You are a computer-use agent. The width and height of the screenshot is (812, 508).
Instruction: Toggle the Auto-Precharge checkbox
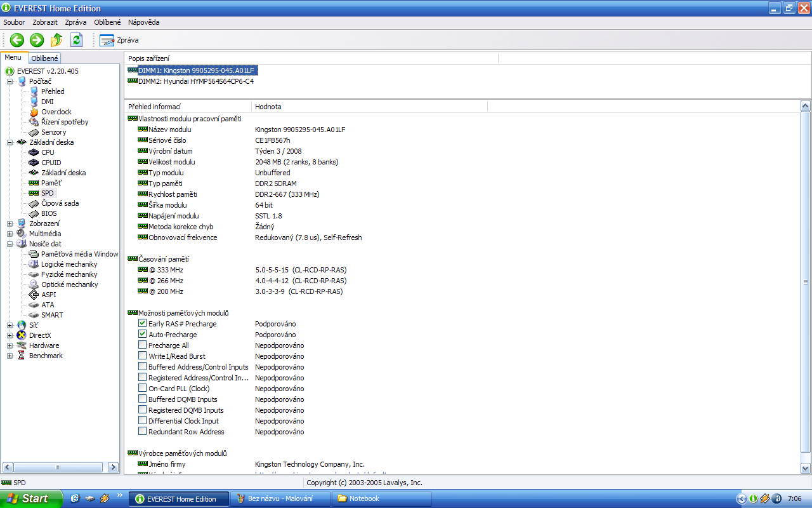point(143,335)
